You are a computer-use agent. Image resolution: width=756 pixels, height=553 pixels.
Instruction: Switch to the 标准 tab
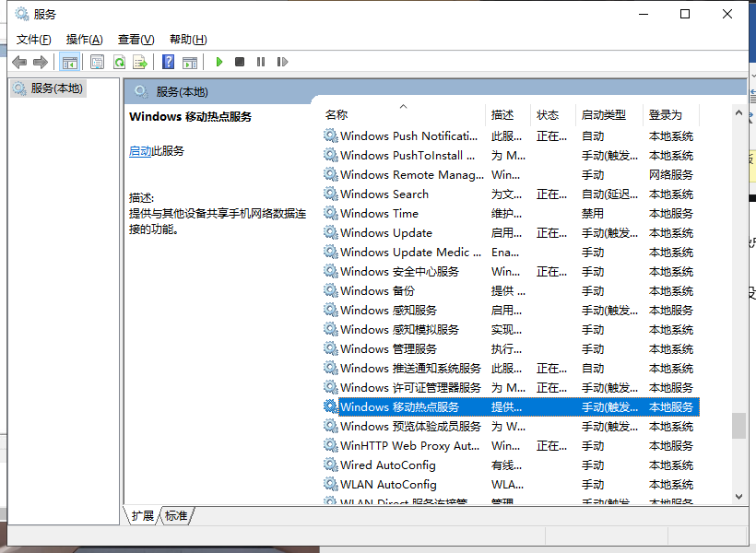(x=175, y=516)
